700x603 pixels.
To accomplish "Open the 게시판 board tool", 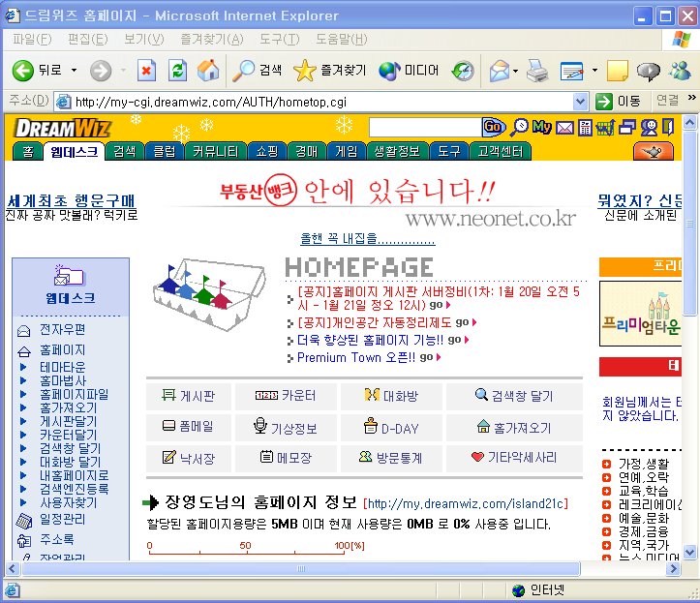I will tap(188, 396).
